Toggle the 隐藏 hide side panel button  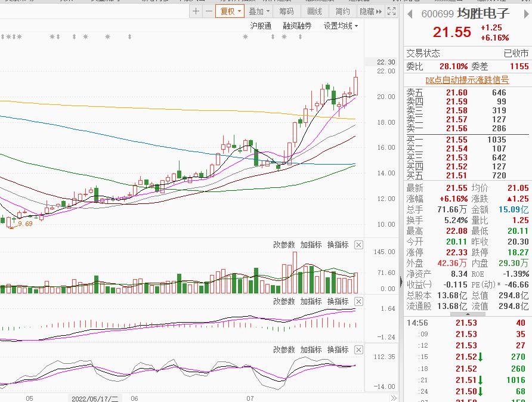(x=370, y=11)
